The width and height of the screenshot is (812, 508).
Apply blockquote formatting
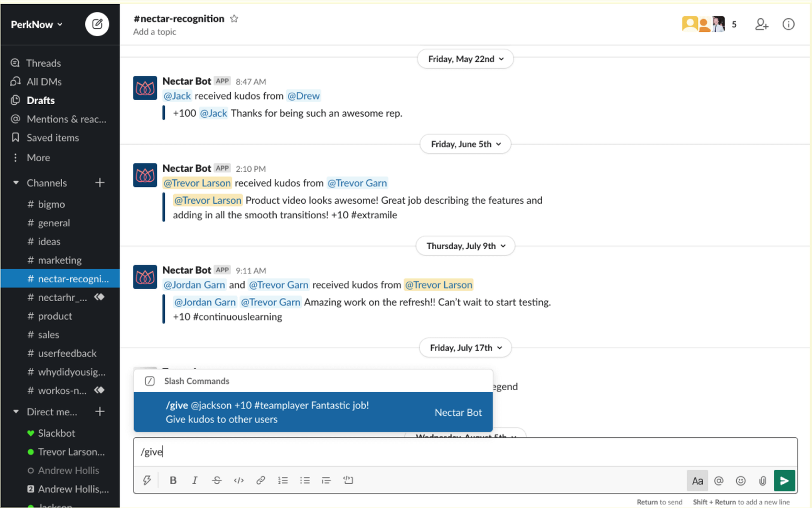[x=326, y=480]
